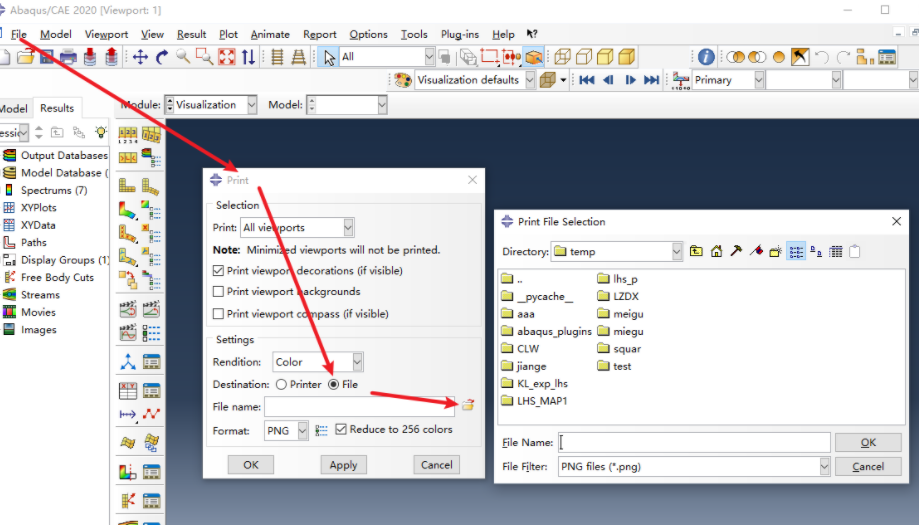Open the Module Visualization dropdown
The width and height of the screenshot is (919, 525).
250,105
